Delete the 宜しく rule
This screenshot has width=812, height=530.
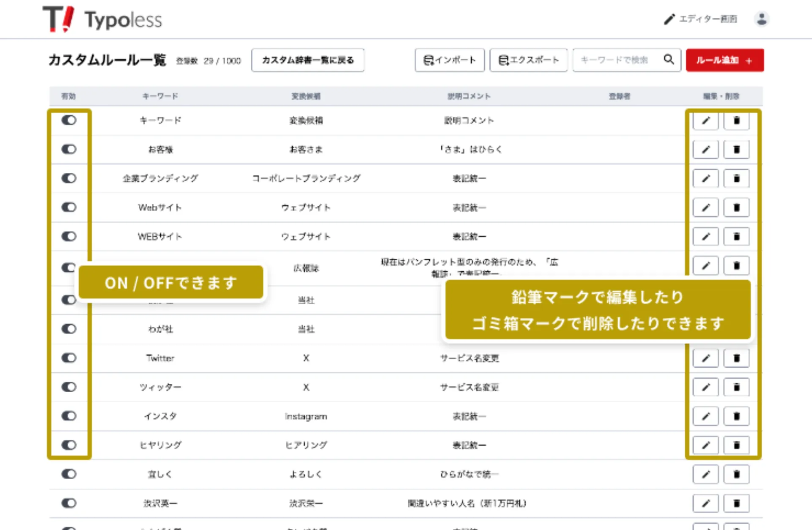click(736, 474)
